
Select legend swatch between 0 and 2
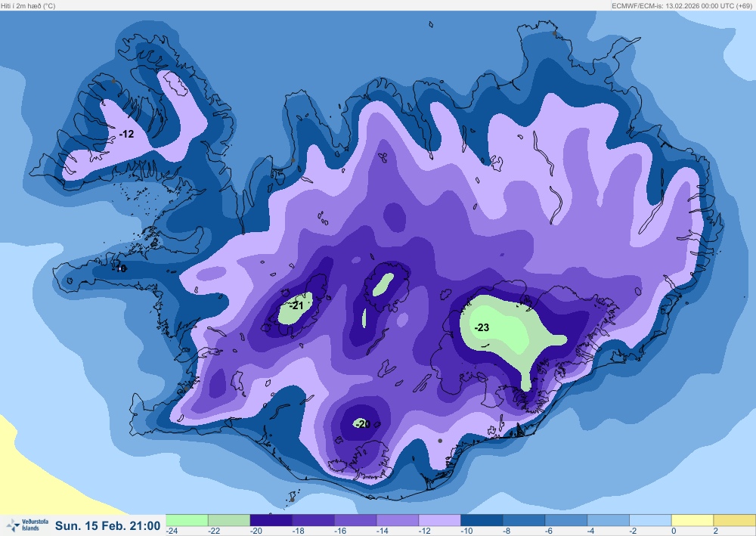[692, 520]
